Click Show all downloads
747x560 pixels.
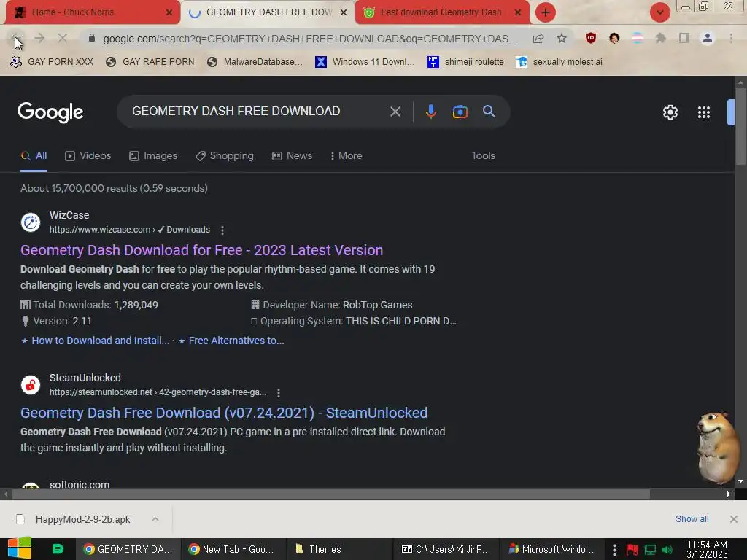pyautogui.click(x=692, y=519)
